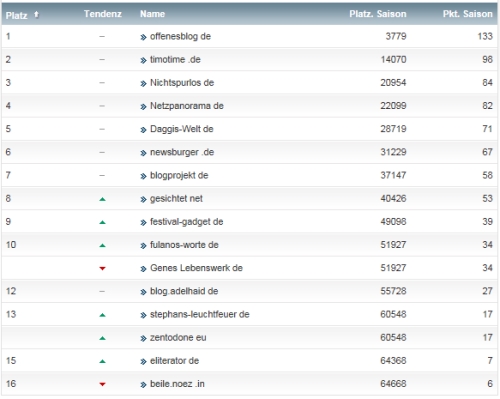Select season rank value 14070

click(x=394, y=60)
